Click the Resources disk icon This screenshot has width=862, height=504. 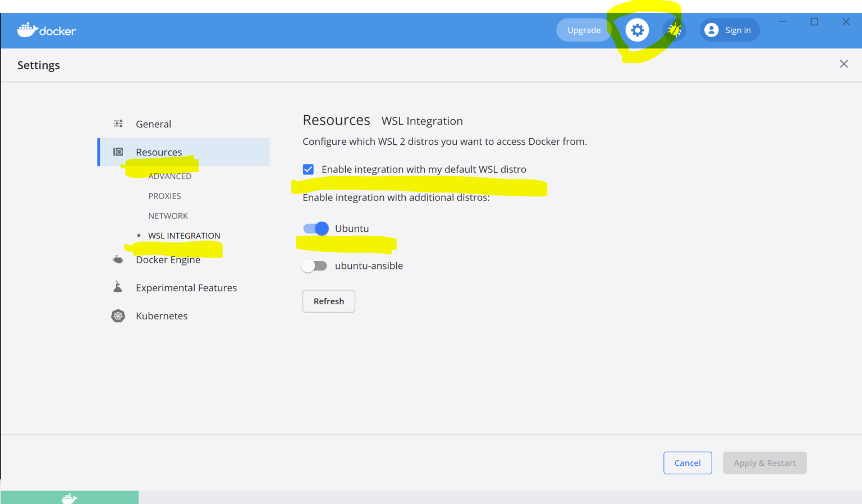point(118,152)
